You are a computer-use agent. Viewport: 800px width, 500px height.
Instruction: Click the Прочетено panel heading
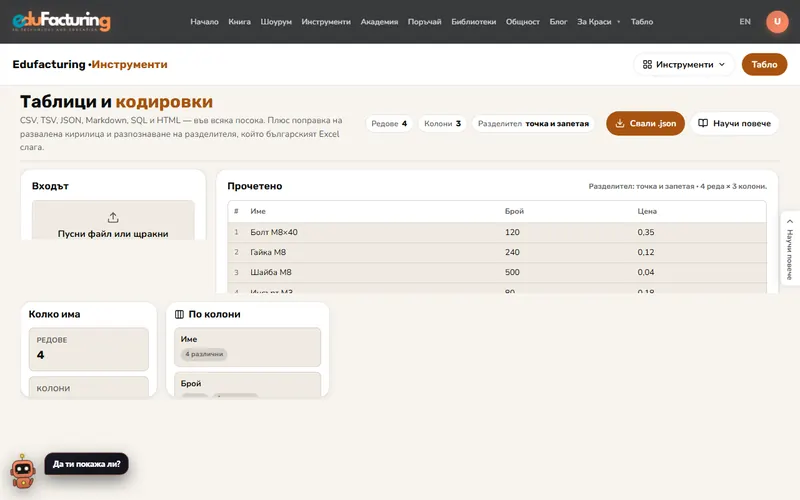pos(255,186)
